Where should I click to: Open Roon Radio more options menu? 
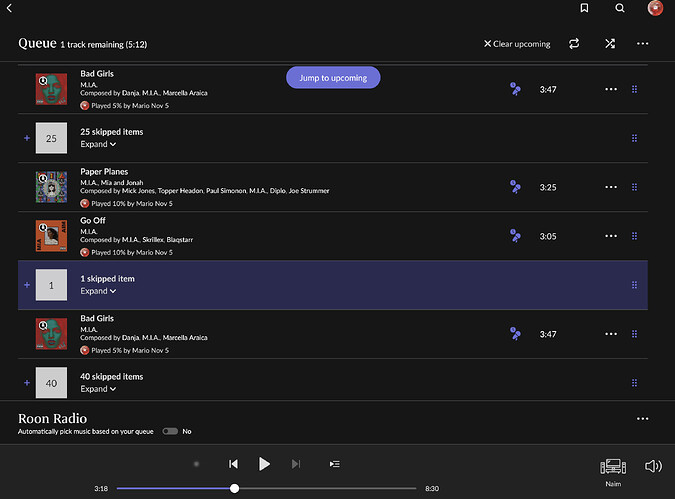coord(642,418)
